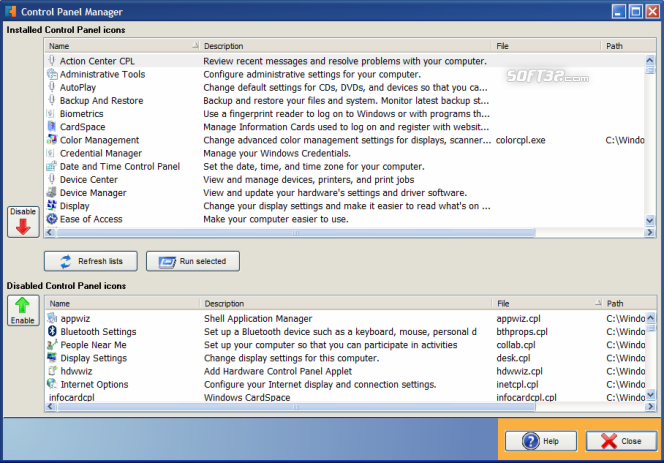This screenshot has width=664, height=463.
Task: Select the inetcpl.cpl file cell
Action: [517, 384]
